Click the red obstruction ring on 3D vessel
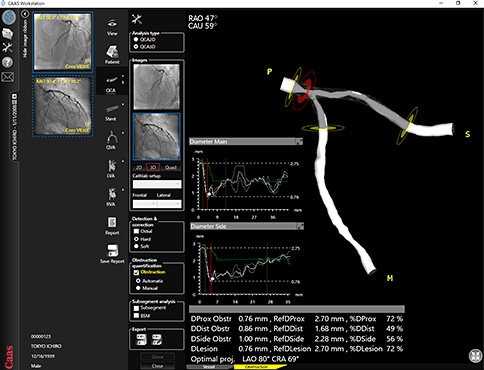The width and height of the screenshot is (484, 370). tap(304, 91)
